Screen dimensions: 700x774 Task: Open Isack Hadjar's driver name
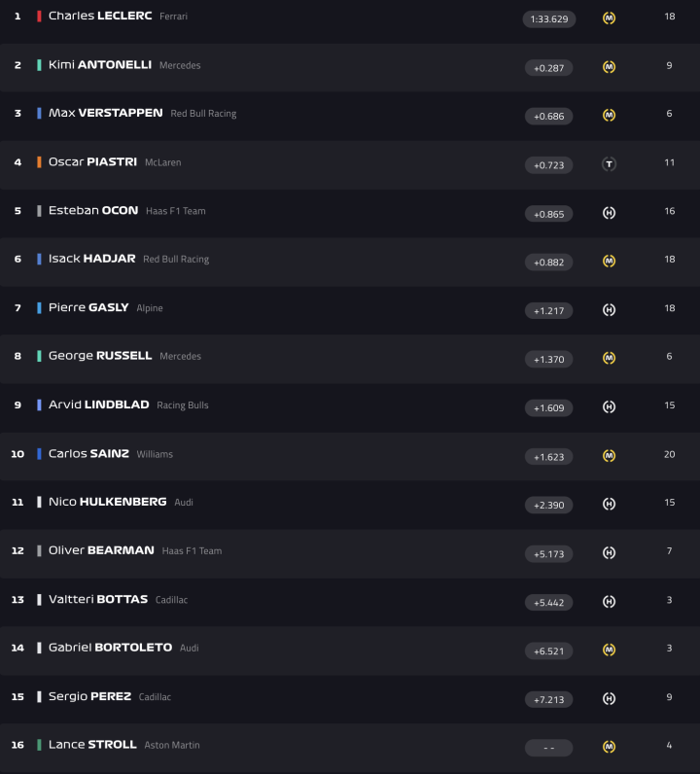[x=91, y=260]
